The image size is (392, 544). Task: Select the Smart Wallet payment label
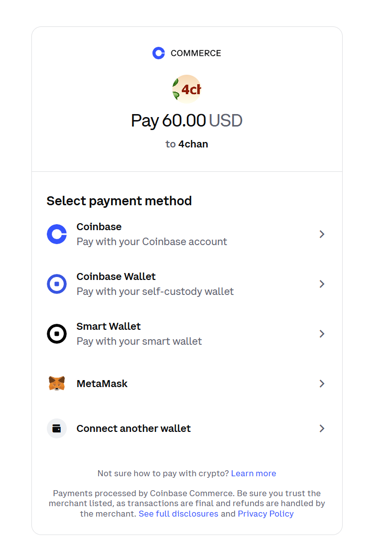point(109,327)
